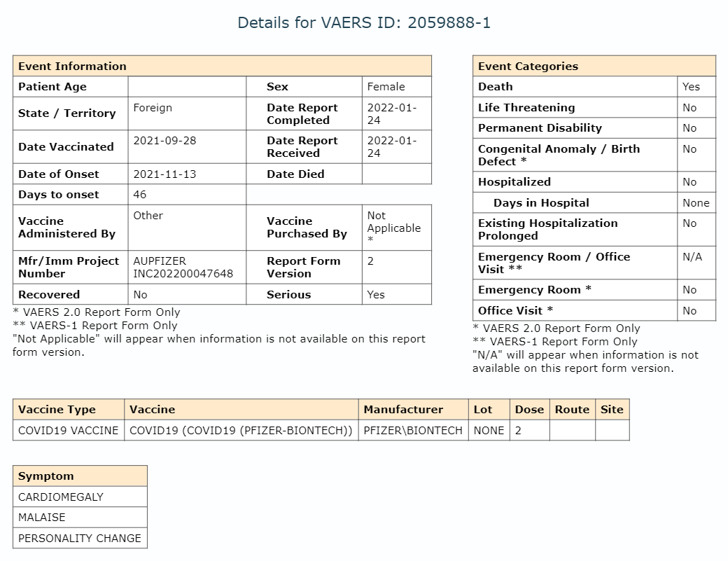This screenshot has height=561, width=728.
Task: Click 'COVID19 (COVID19 (PFIZER-BIONTECH))' vaccine cell
Action: (241, 431)
